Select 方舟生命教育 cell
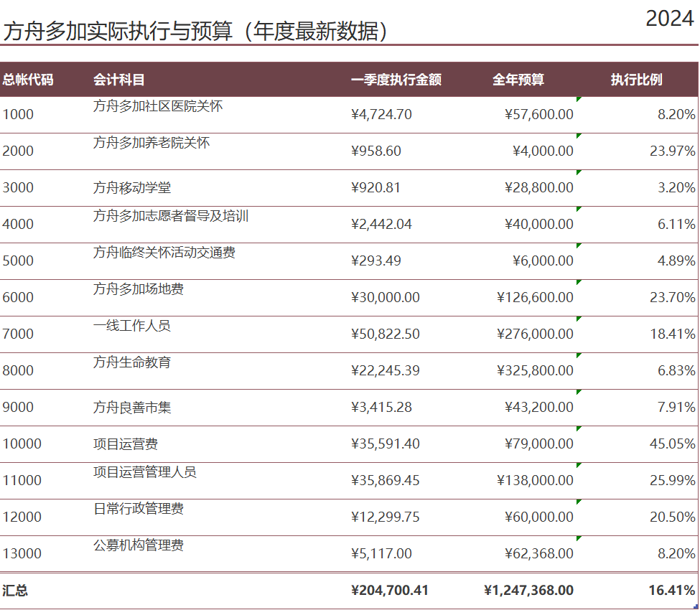Screen dimensions: 700x610 click(x=131, y=362)
